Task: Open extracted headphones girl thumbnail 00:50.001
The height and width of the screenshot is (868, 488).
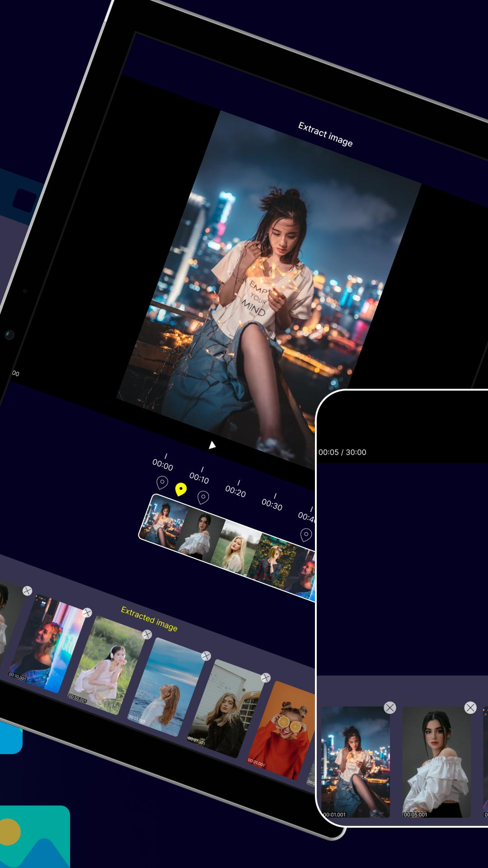Action: tap(107, 665)
